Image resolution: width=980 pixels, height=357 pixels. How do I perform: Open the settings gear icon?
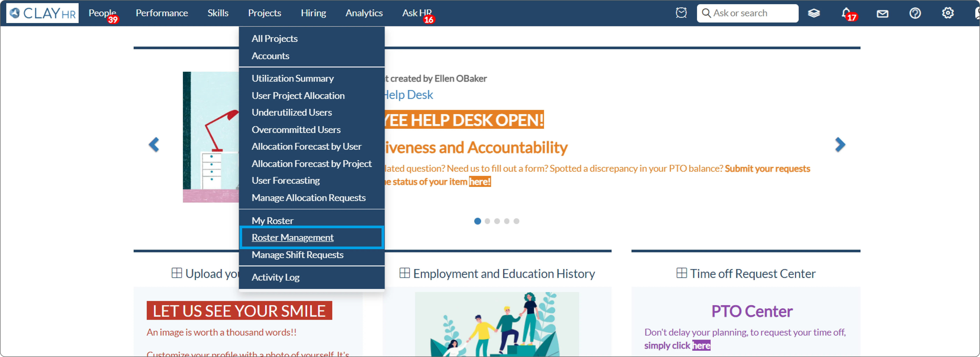coord(948,13)
